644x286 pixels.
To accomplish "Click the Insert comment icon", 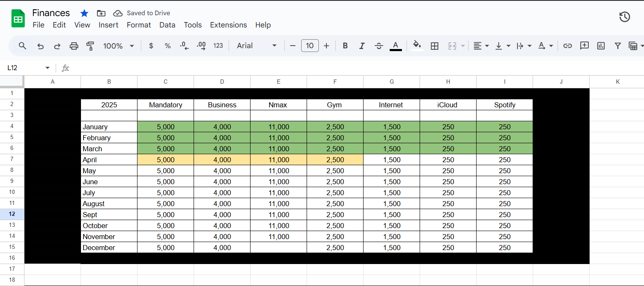I will 584,46.
